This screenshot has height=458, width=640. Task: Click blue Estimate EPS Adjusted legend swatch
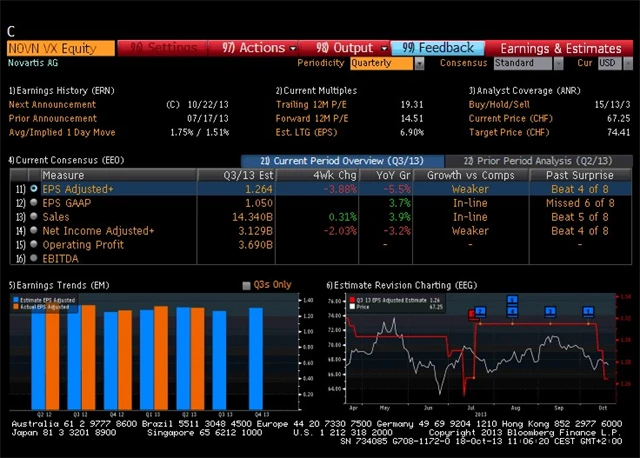(x=16, y=300)
